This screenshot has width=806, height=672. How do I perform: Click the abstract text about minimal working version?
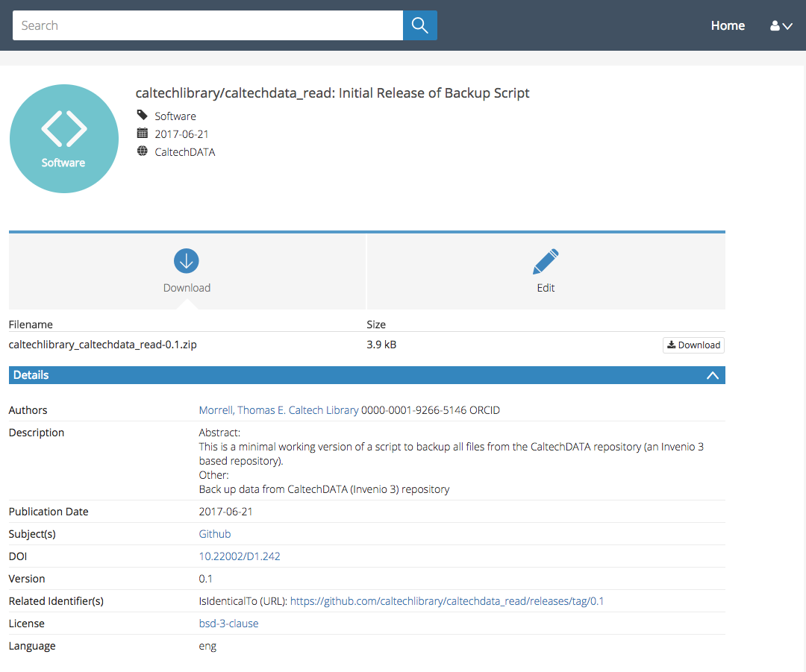[452, 453]
